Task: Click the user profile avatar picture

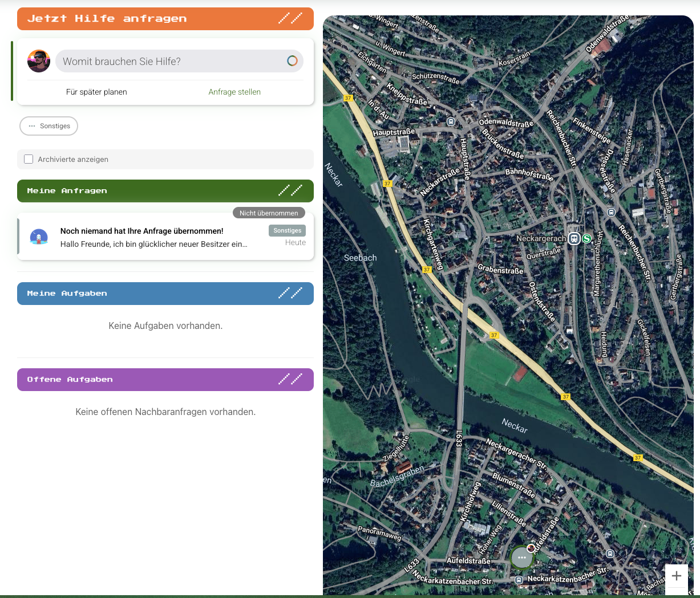Action: coord(39,61)
